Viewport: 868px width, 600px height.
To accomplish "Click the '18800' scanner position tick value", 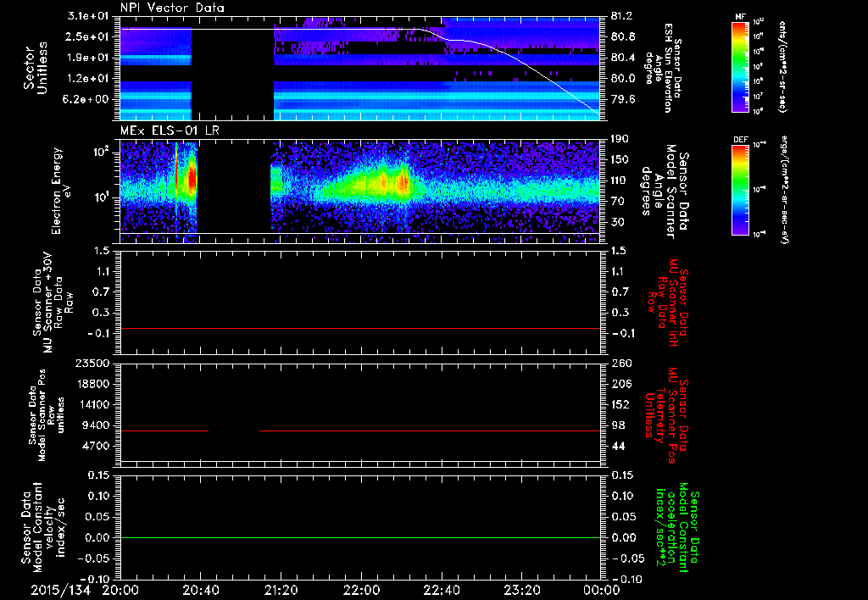I will (93, 384).
